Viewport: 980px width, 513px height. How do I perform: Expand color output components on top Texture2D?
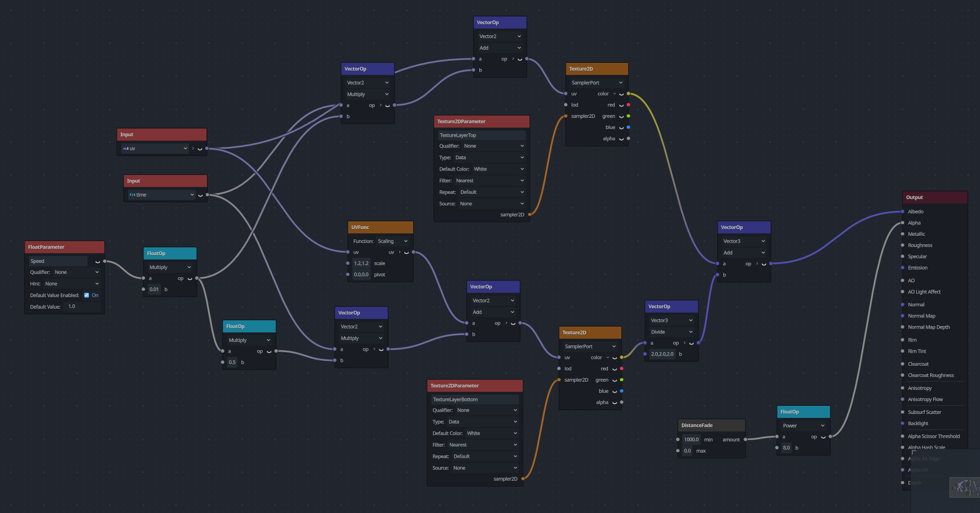[614, 94]
